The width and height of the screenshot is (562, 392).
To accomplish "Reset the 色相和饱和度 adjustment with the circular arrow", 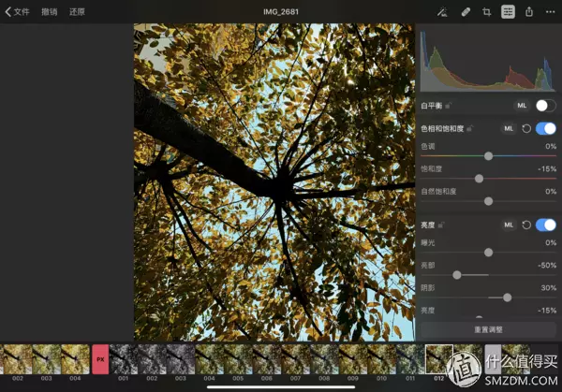I will point(526,128).
